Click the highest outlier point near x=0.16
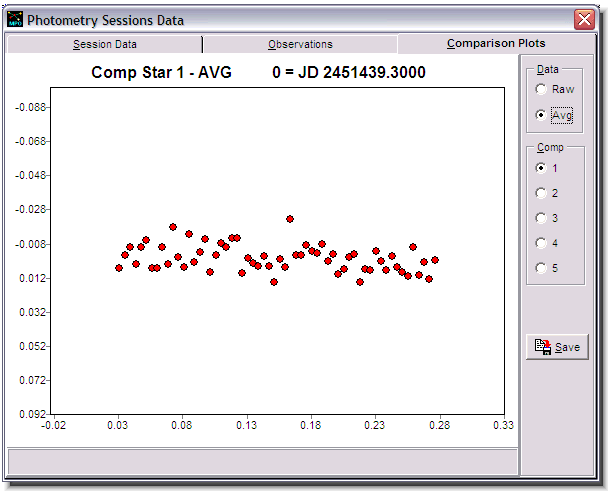The height and width of the screenshot is (492, 611). click(x=290, y=219)
